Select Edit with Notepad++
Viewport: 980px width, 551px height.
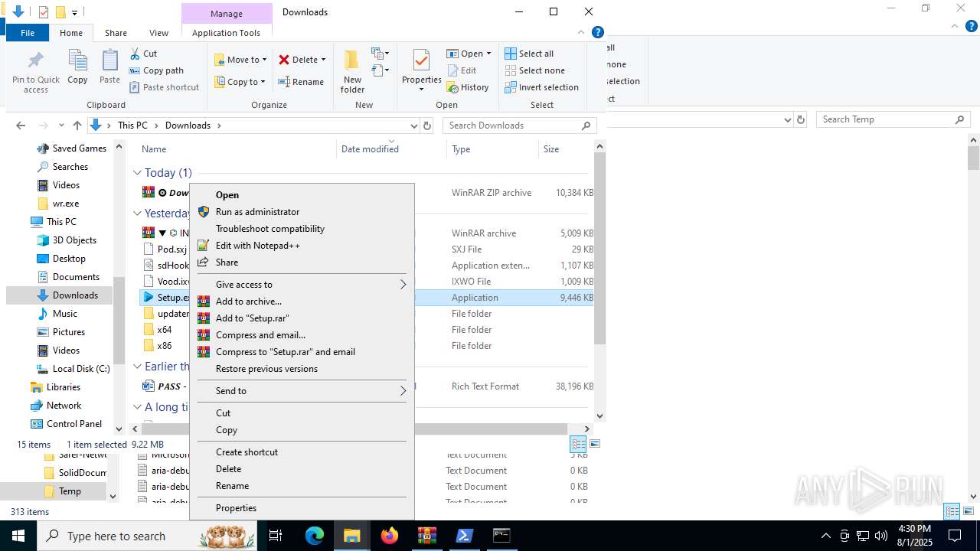302,246
